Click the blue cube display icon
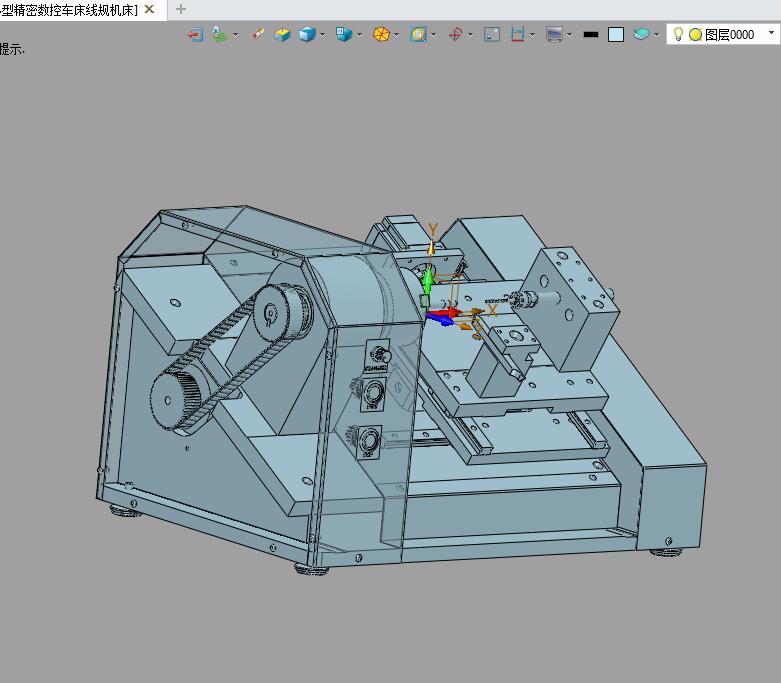Viewport: 781px width, 683px height. (x=307, y=34)
